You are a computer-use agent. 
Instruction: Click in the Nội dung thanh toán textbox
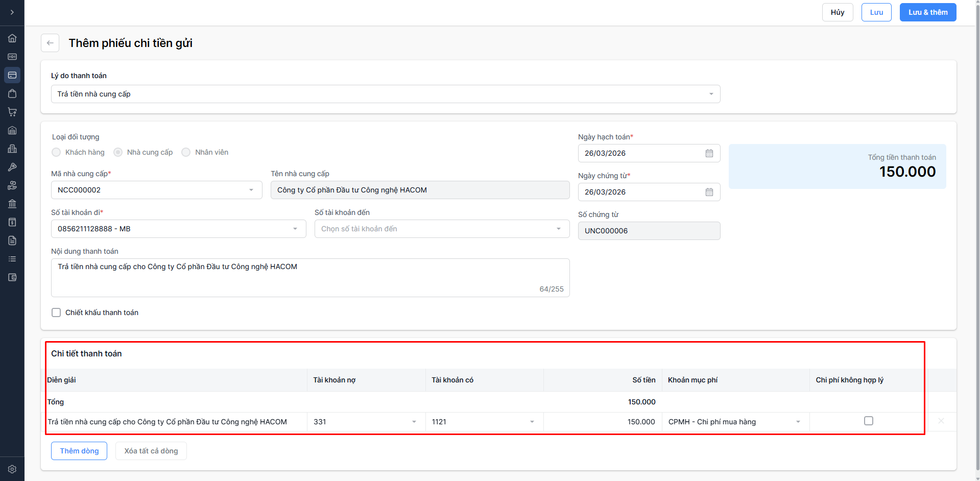[310, 277]
